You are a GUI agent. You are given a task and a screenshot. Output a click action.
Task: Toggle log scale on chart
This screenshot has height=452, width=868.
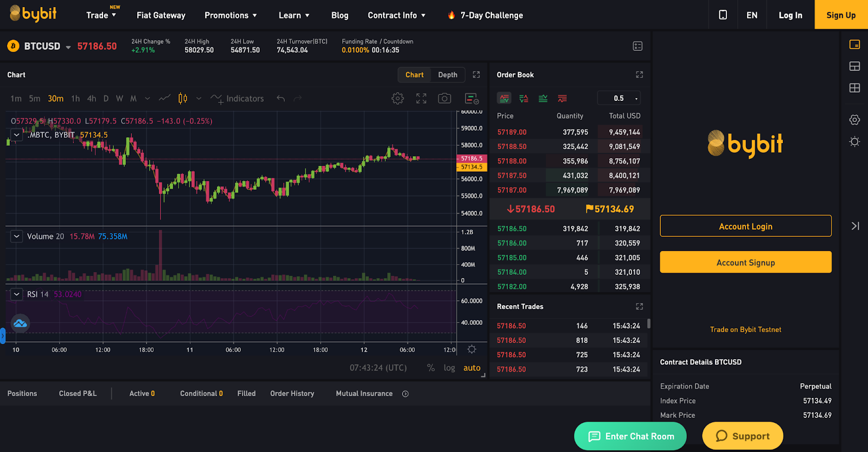[x=449, y=367]
